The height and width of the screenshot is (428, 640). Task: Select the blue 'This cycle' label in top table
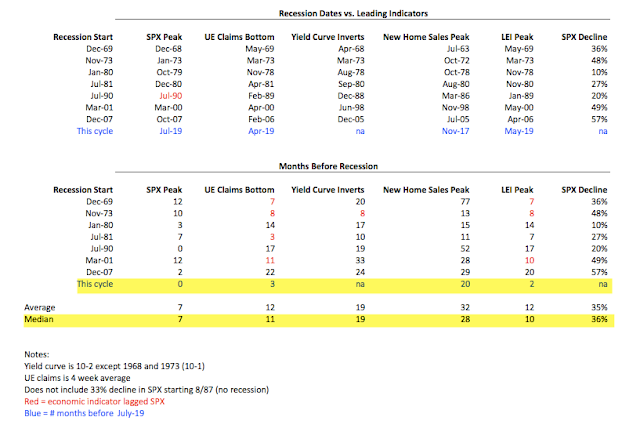[x=95, y=131]
